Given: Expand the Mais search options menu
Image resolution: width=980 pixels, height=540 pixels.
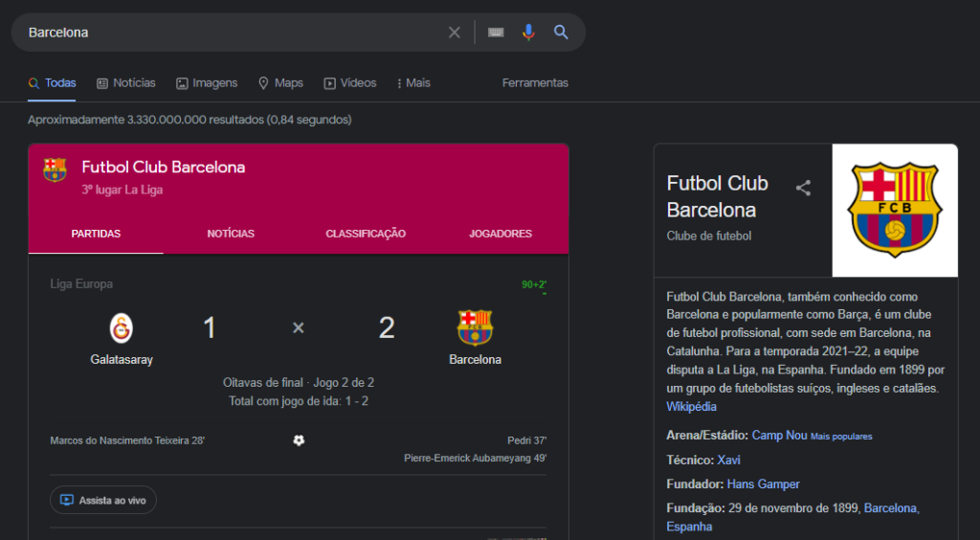Looking at the screenshot, I should 413,83.
